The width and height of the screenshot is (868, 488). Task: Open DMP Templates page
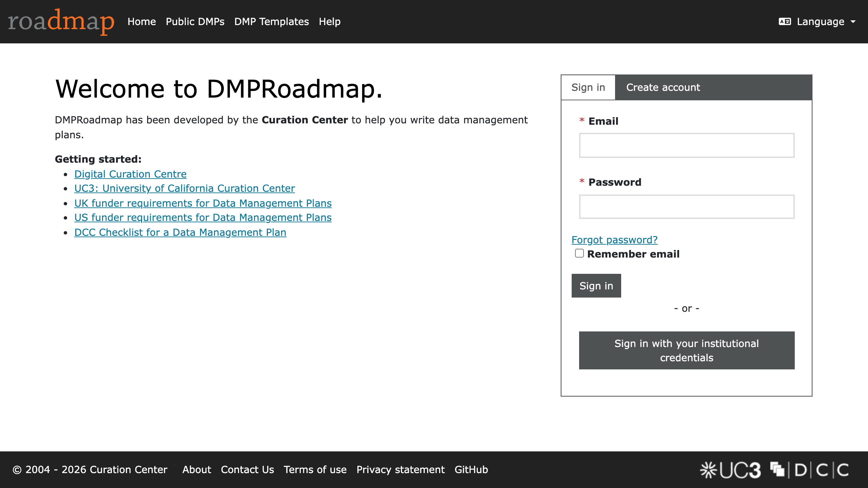tap(272, 22)
